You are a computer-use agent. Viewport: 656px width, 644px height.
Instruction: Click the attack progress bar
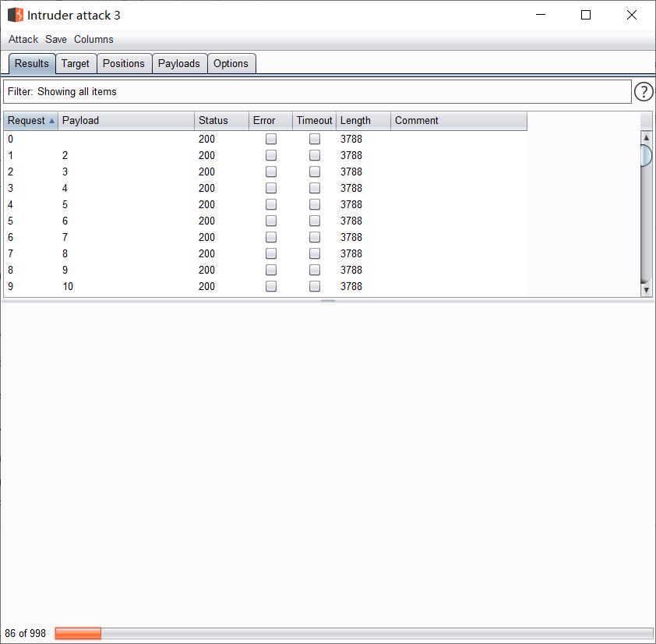(354, 634)
